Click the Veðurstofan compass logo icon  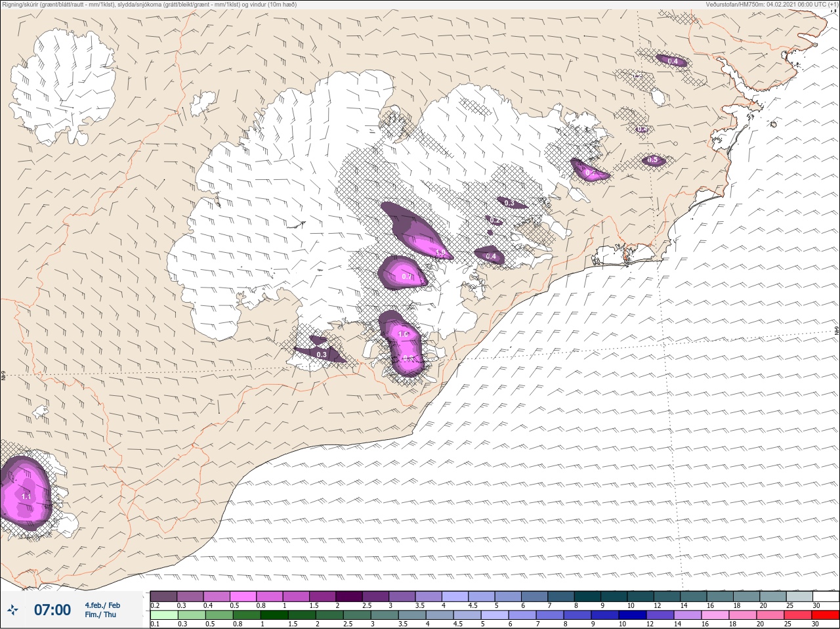[13, 610]
